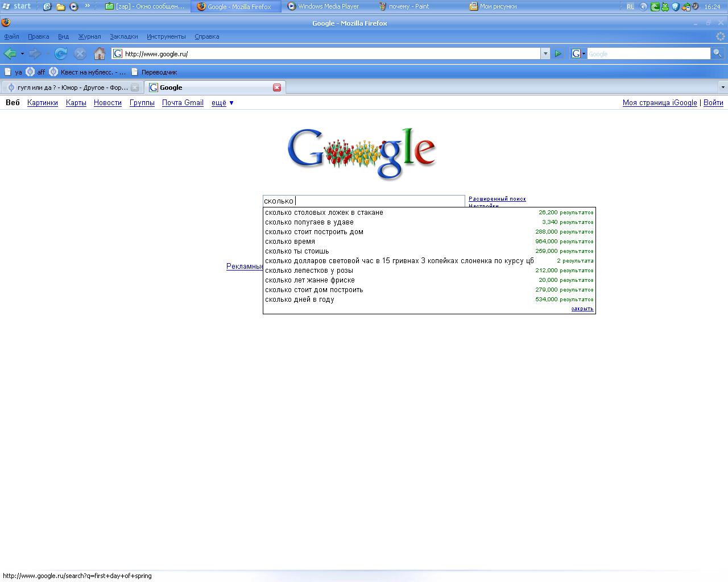Image resolution: width=728 pixels, height=582 pixels.
Task: Click the RL language indicator in tray
Action: coord(630,7)
